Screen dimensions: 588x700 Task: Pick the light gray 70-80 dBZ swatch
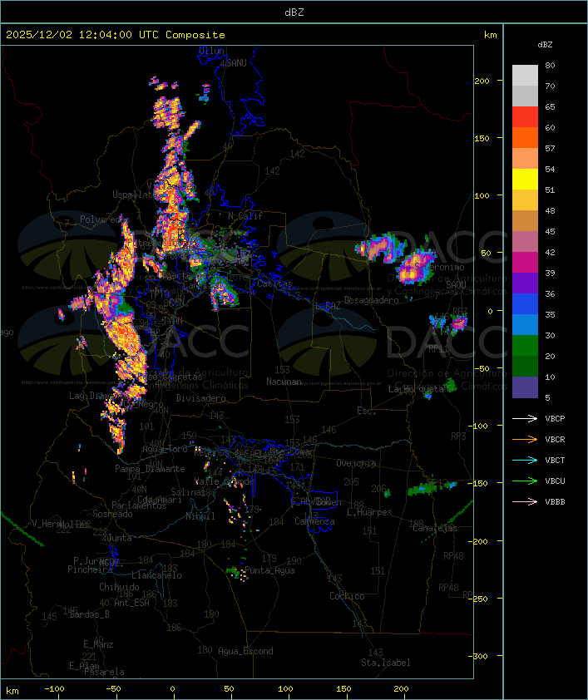click(525, 75)
